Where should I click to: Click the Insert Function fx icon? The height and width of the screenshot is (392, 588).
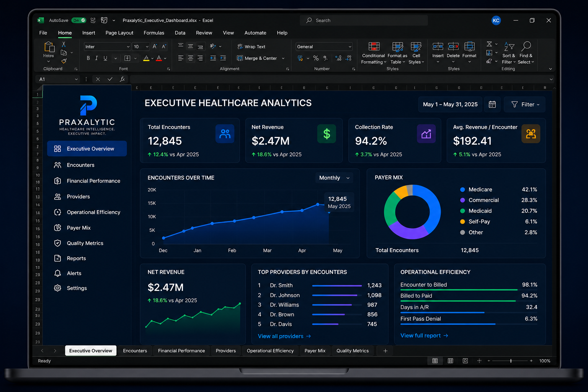[x=122, y=79]
